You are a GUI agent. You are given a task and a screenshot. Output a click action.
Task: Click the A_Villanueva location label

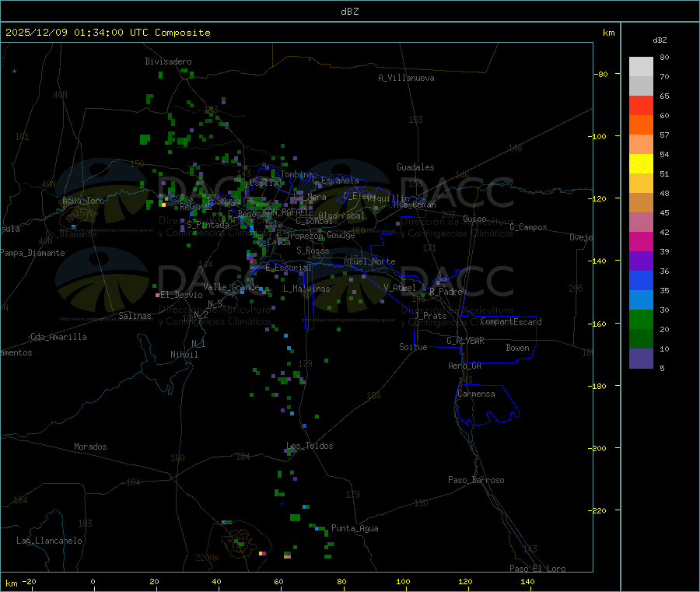[406, 78]
